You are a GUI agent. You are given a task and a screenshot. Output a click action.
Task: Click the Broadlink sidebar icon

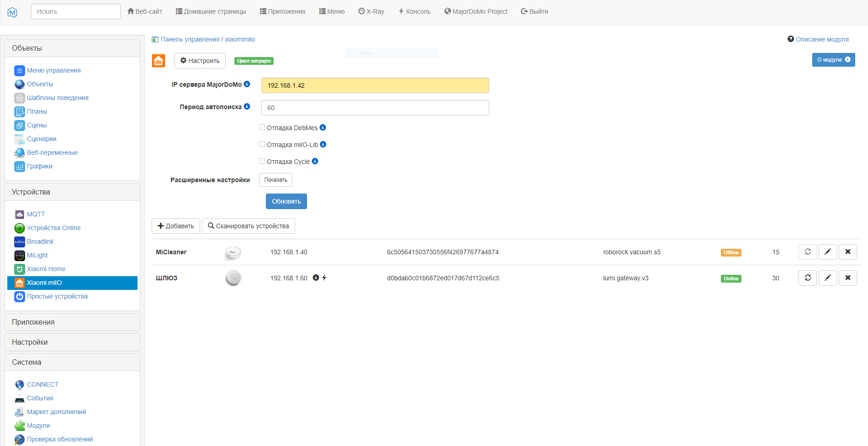20,241
